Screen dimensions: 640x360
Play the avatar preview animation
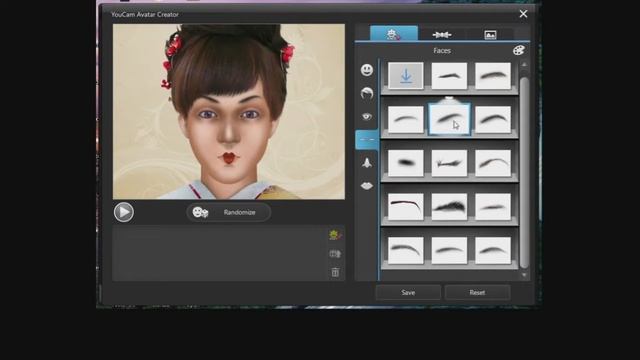click(124, 212)
